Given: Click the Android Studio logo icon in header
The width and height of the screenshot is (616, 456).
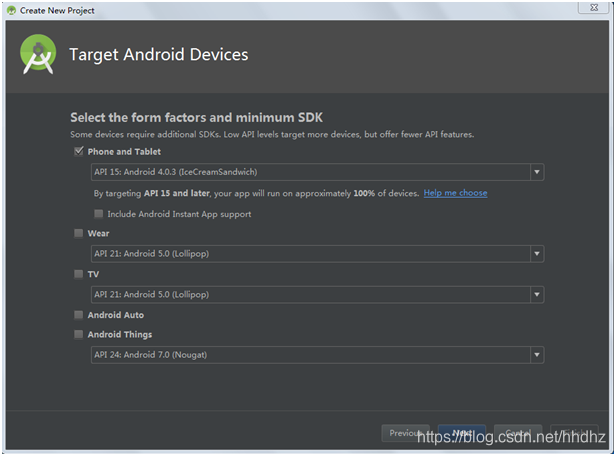Looking at the screenshot, I should 38,54.
